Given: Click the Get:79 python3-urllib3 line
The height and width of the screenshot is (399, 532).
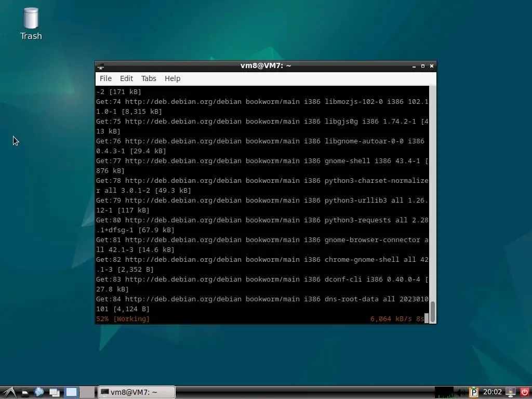Looking at the screenshot, I should 262,205.
